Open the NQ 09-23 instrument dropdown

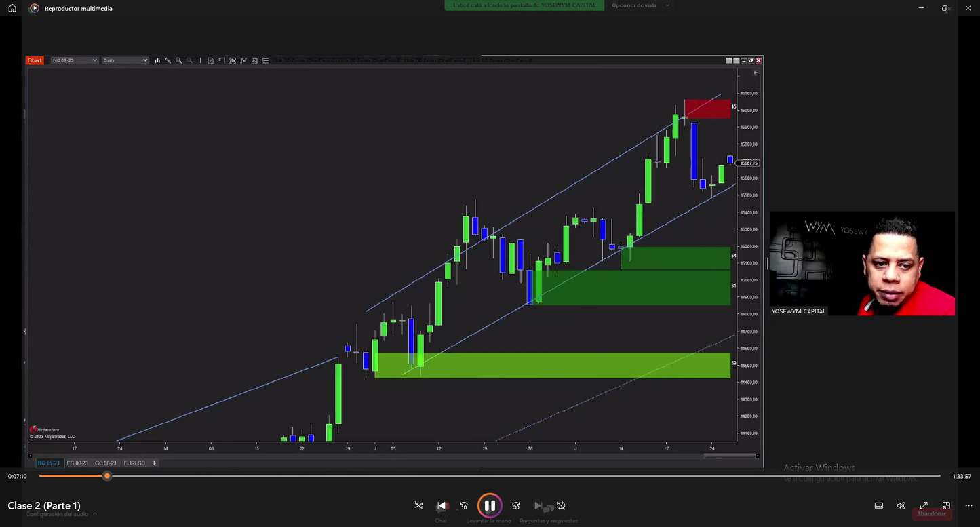74,60
